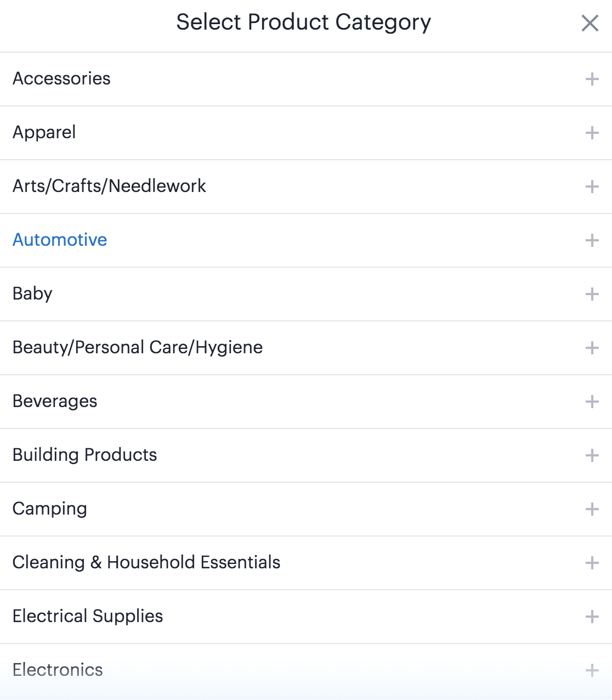Select the Beverages category label
This screenshot has height=700, width=612.
(x=55, y=402)
